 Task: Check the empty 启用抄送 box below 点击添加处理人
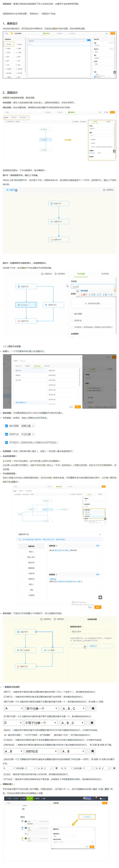pos(72,320)
